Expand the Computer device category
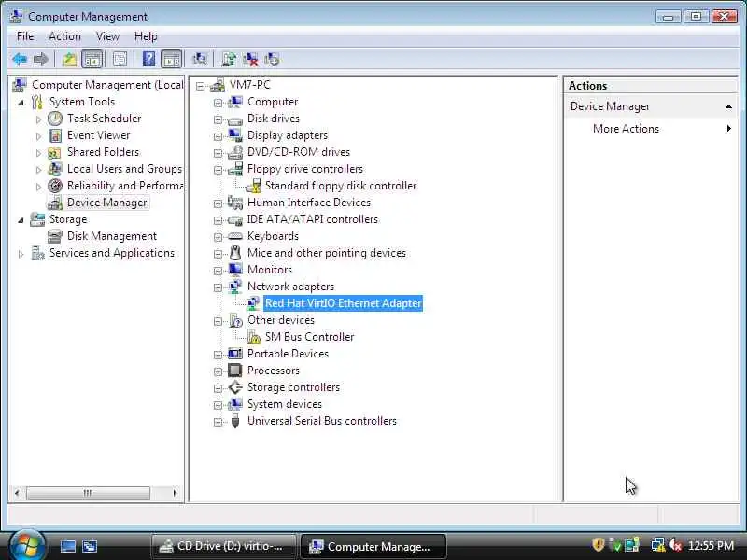This screenshot has width=747, height=560. pyautogui.click(x=218, y=103)
